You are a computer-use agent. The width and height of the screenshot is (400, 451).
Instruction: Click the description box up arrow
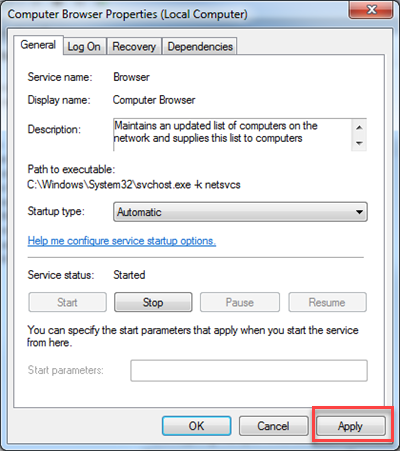point(359,128)
